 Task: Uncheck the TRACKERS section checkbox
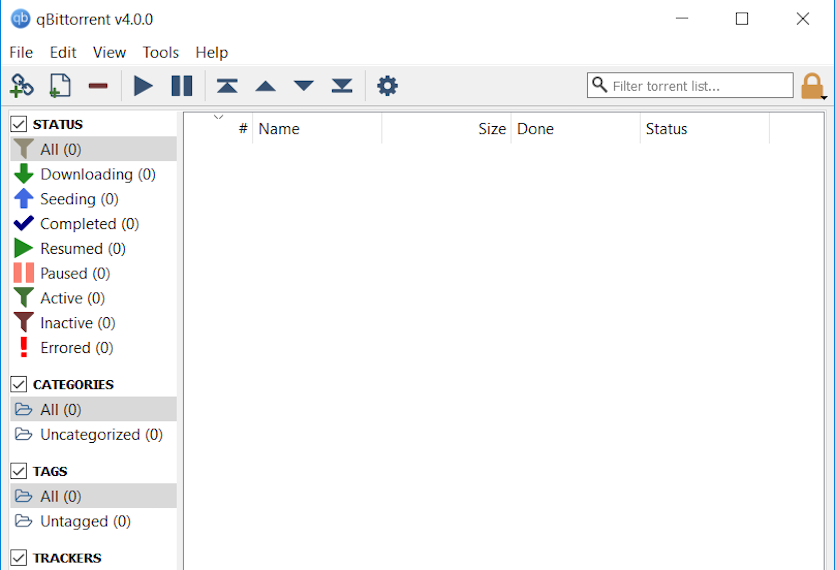[x=19, y=558]
